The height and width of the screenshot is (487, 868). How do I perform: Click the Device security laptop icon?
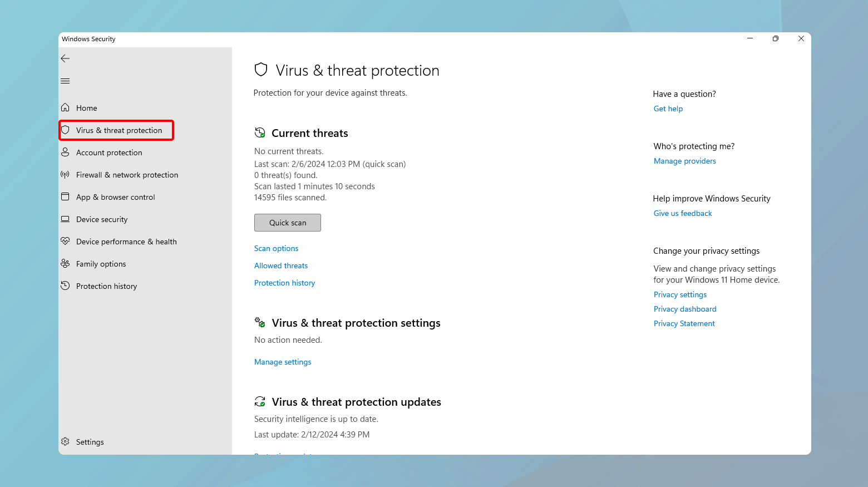coord(65,219)
